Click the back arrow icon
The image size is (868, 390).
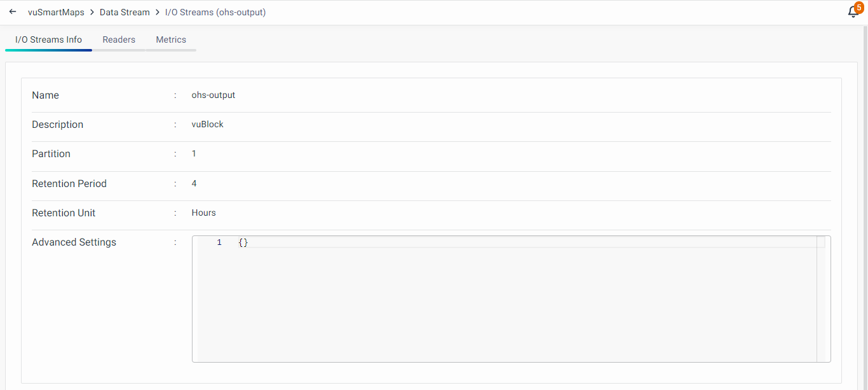[13, 12]
